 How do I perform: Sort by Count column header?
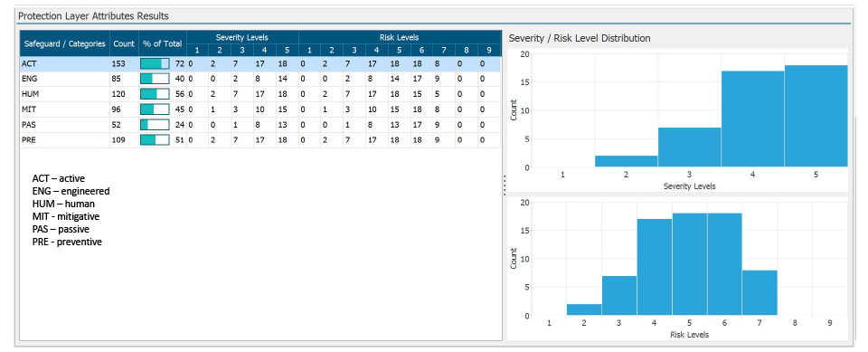coord(124,43)
